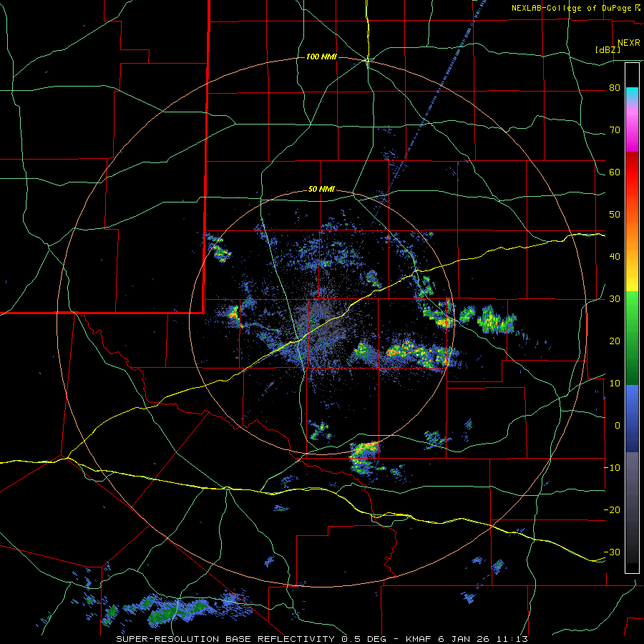
Task: Click the 80 value on the dBZ scale
Action: [x=615, y=88]
